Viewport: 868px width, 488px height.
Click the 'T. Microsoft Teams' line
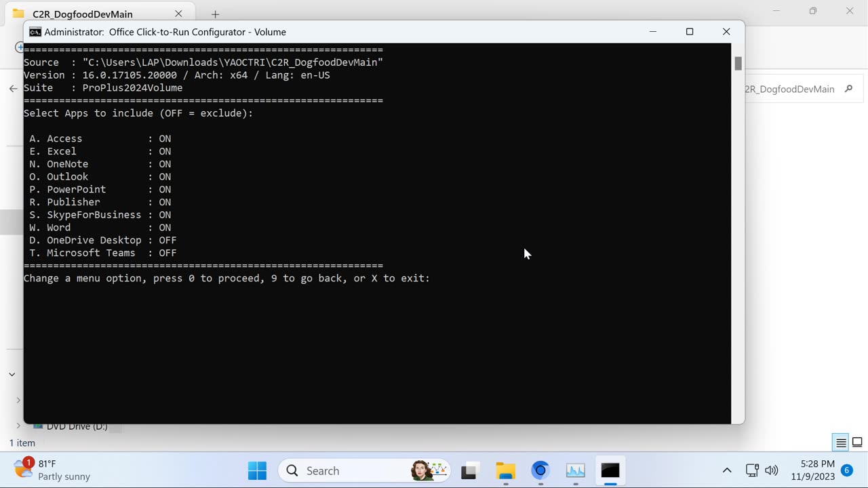[103, 253]
